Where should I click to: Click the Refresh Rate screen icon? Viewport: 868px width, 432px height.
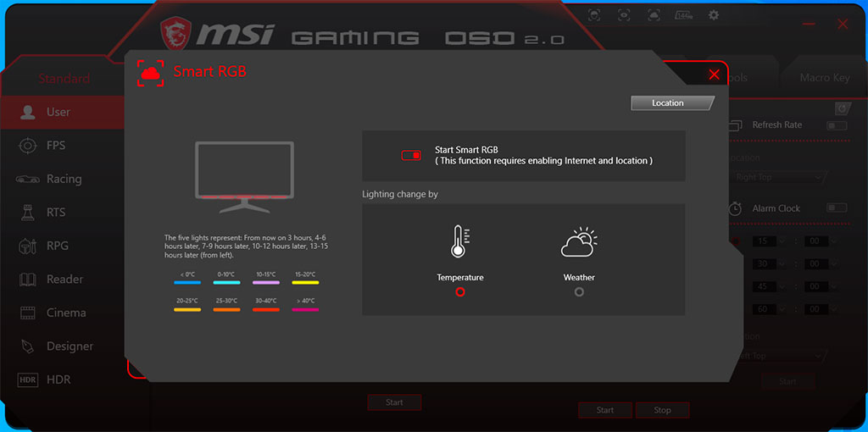[735, 125]
